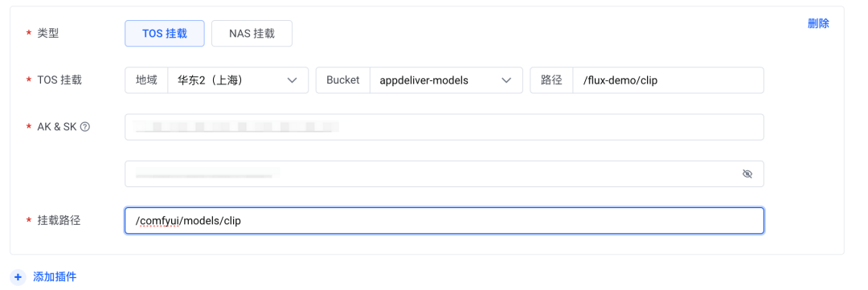Click the AK & SK help question icon
Image resolution: width=868 pixels, height=290 pixels.
coord(84,127)
